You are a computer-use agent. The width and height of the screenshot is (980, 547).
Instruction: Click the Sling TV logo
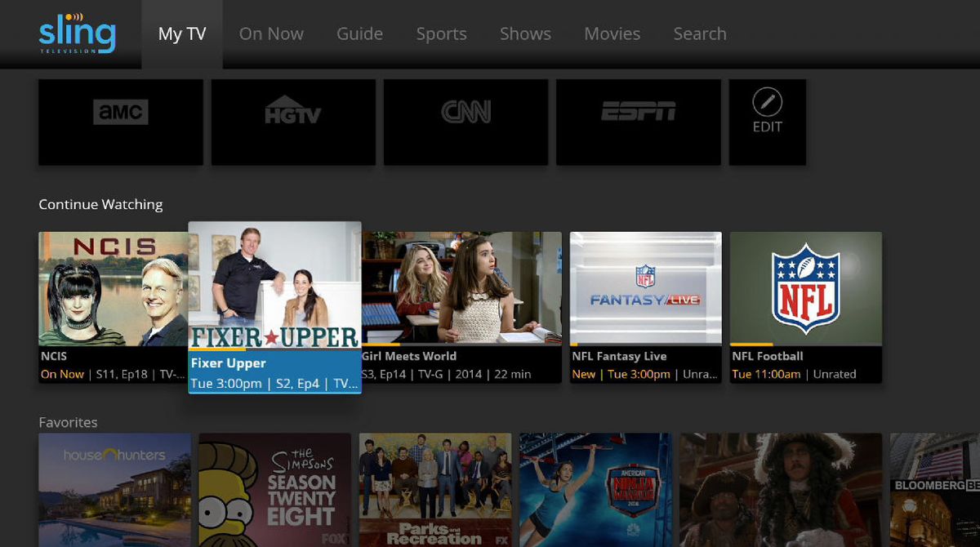[76, 33]
